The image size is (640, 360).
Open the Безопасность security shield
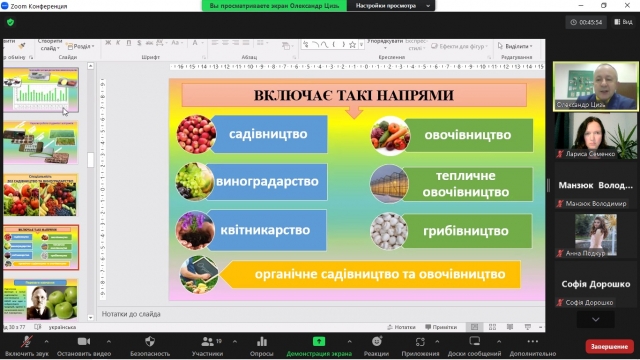click(150, 346)
